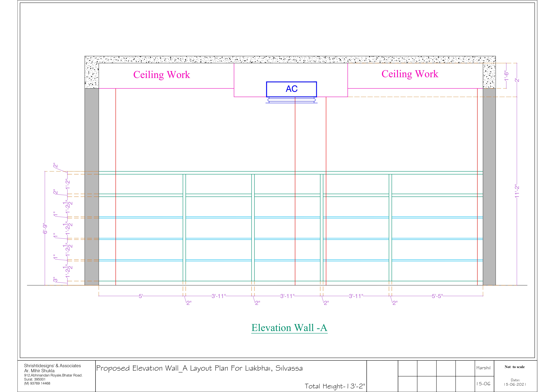Viewport: 555px width, 392px height.
Task: Select the Proposed Elevation Wall_A title text
Action: (199, 368)
